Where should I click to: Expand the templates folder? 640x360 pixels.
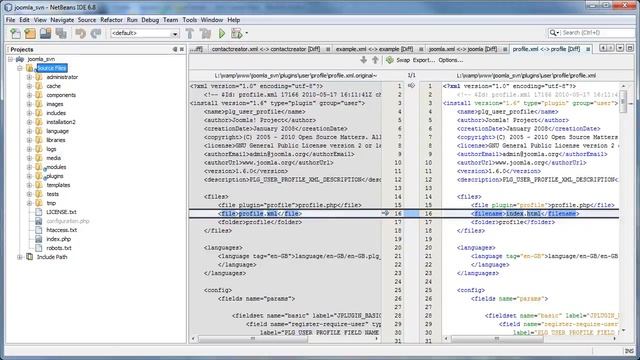click(29, 185)
